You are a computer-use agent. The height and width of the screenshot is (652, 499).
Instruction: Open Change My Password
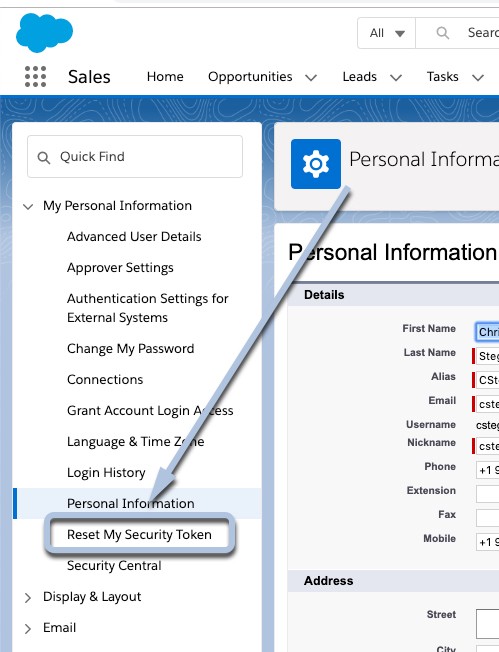[x=131, y=348]
